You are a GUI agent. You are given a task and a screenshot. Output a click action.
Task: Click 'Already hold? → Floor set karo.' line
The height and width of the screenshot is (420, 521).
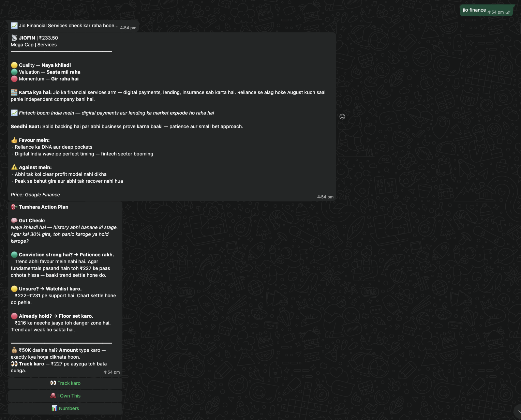[x=52, y=316]
